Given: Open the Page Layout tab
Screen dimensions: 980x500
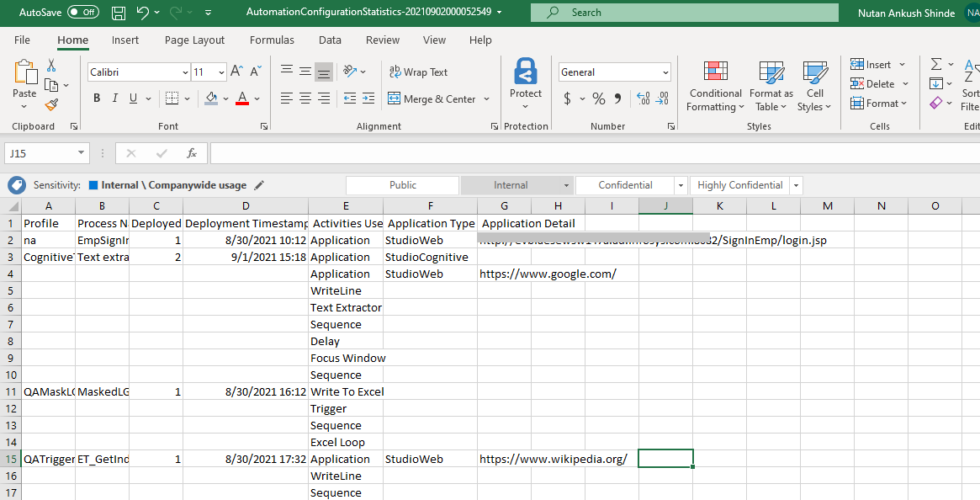Looking at the screenshot, I should 194,40.
